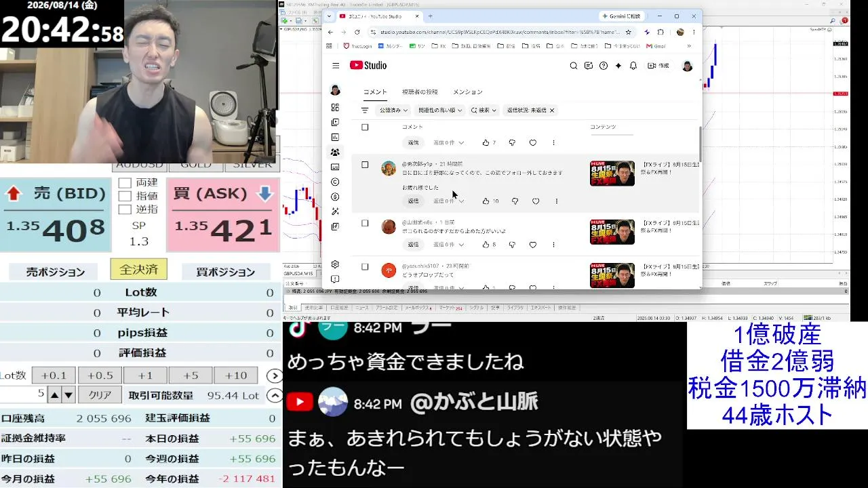Click the 作成 create button in Studio
The height and width of the screenshot is (488, 868).
[x=659, y=66]
